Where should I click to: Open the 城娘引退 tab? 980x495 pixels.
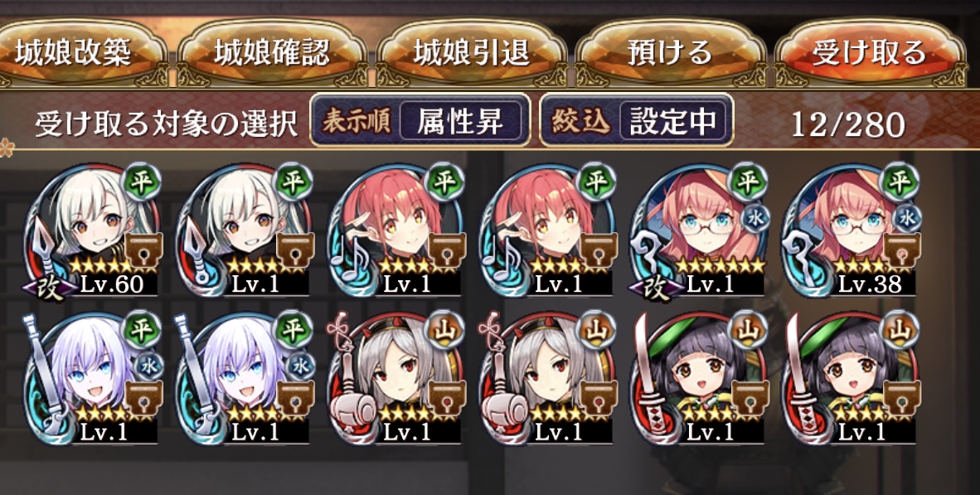[x=471, y=54]
